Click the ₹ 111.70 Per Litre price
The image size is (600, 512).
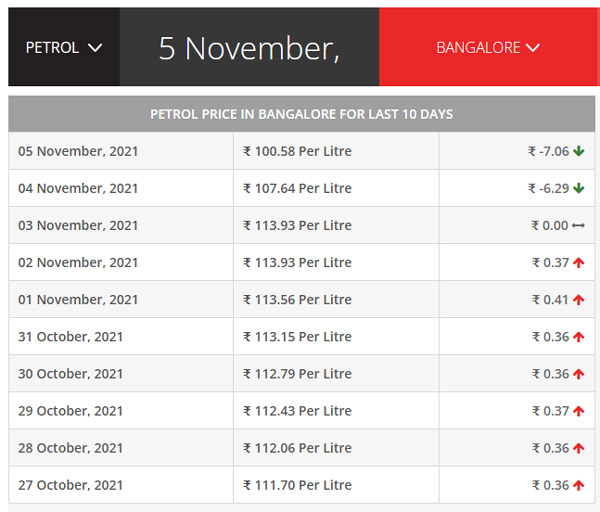[297, 485]
